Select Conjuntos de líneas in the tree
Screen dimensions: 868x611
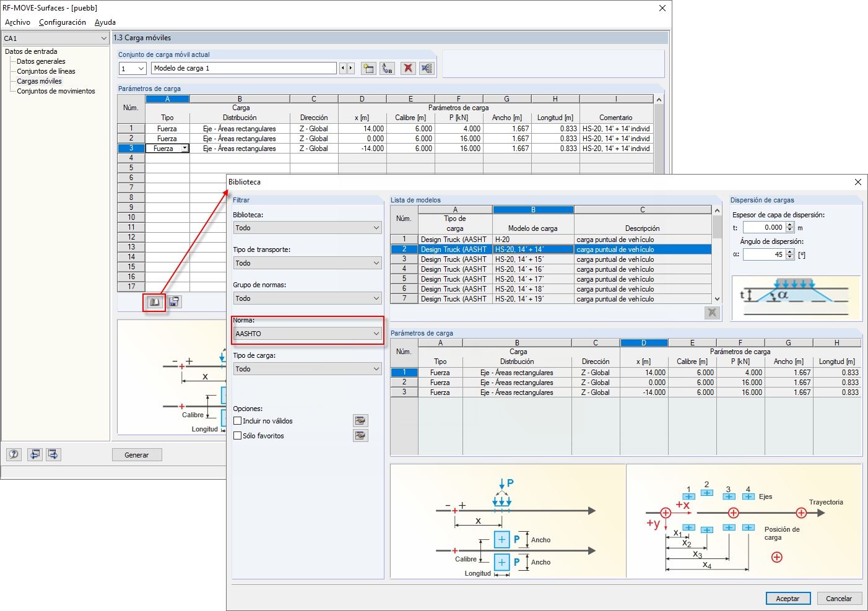coord(46,71)
